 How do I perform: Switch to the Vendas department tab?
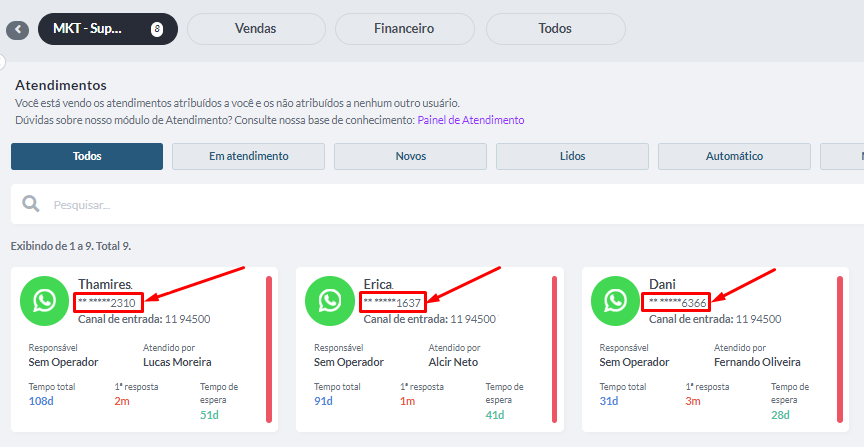(x=256, y=29)
